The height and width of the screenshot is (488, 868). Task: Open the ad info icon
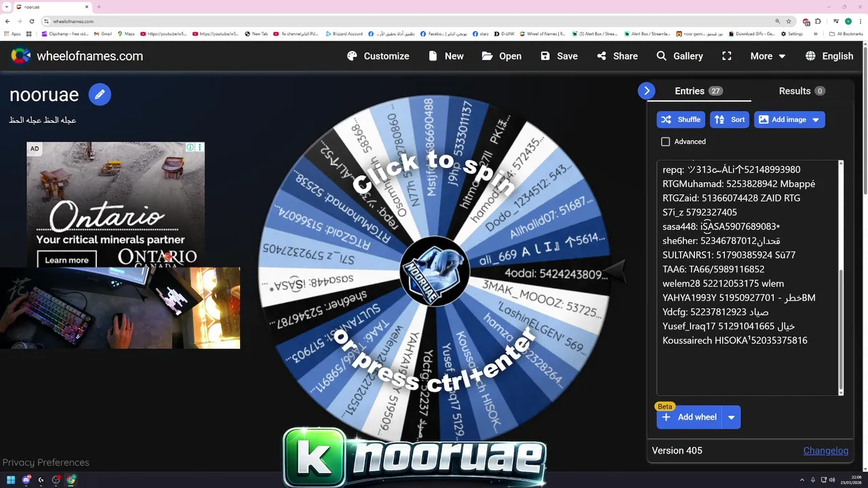point(191,147)
